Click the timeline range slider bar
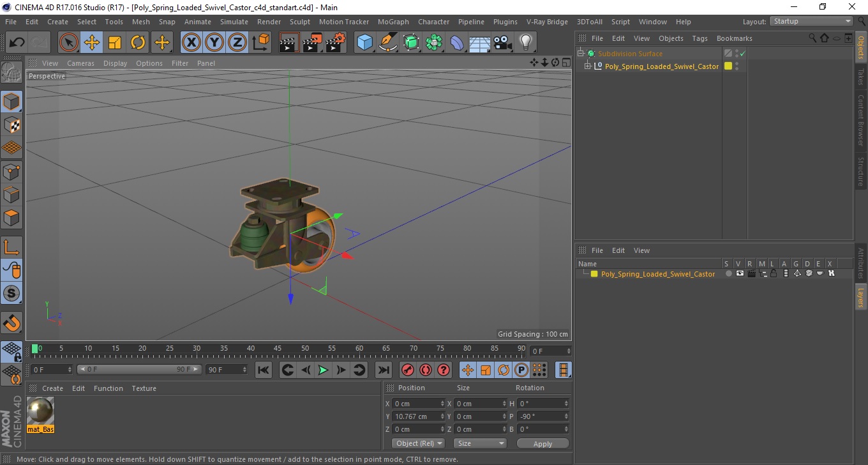Image resolution: width=868 pixels, height=465 pixels. pos(139,369)
